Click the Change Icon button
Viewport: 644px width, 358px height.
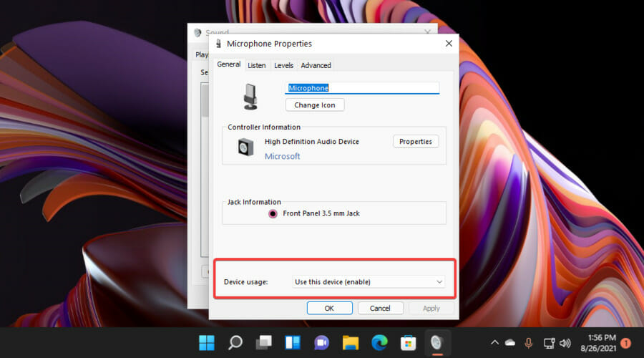[315, 105]
